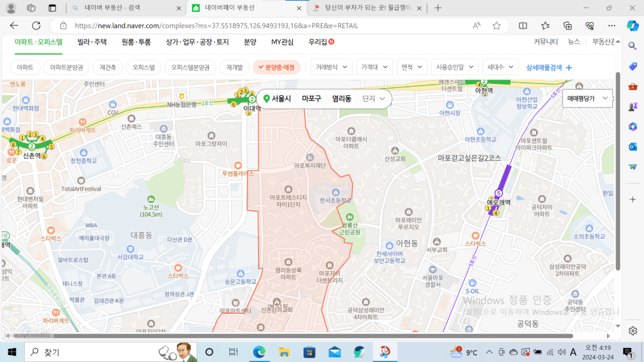Open the MY관심 tab
The width and height of the screenshot is (644, 362).
(x=282, y=42)
